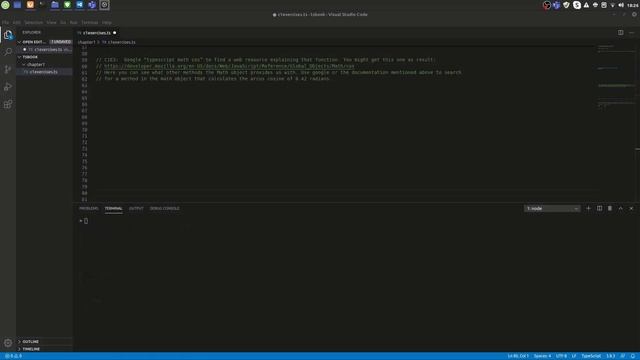The height and width of the screenshot is (360, 640).
Task: Open the Extensions view
Action: (x=8, y=104)
